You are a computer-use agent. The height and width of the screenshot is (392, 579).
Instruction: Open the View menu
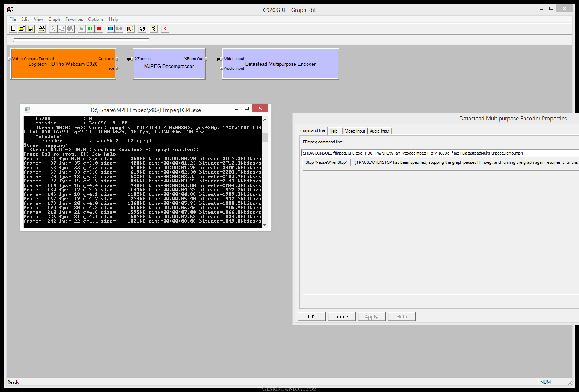38,19
